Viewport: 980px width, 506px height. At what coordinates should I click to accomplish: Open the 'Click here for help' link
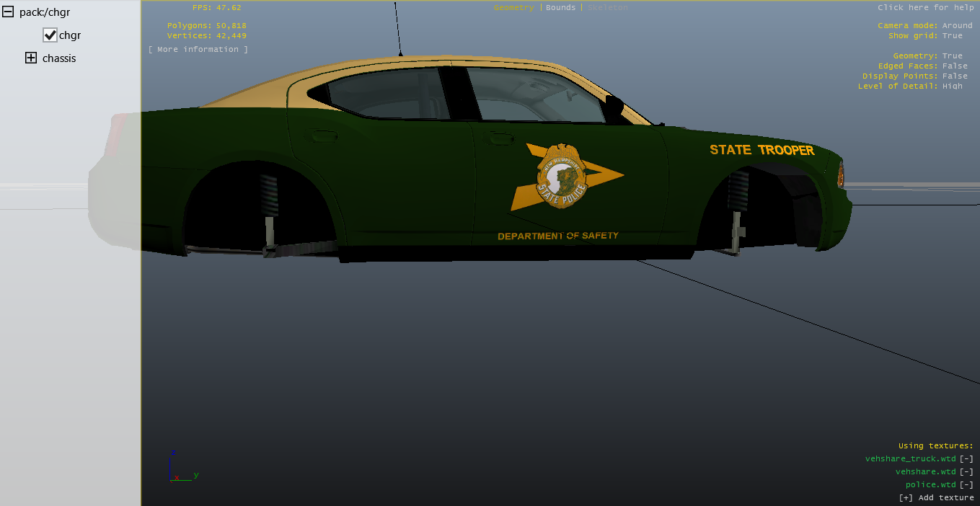[x=924, y=8]
